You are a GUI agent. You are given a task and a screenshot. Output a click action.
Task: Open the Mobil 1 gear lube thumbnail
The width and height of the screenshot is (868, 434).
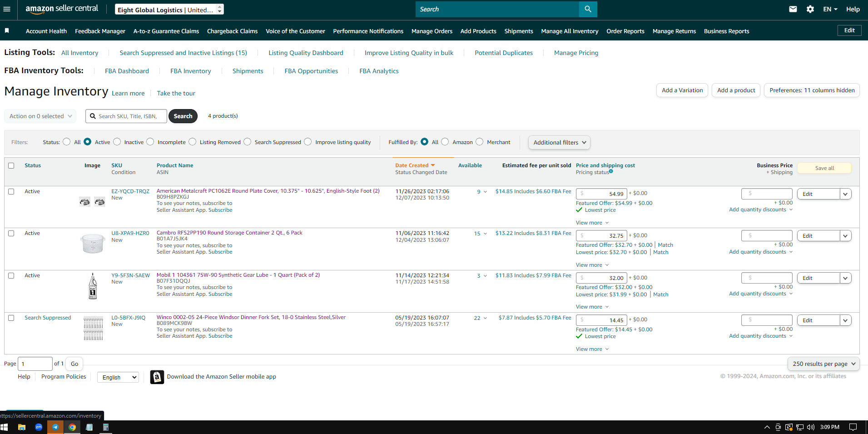point(93,286)
